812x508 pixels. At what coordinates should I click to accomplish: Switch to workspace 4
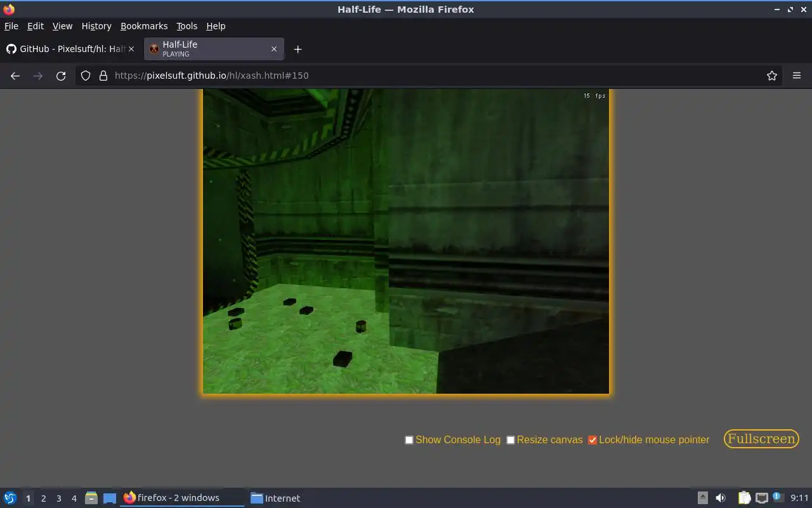click(x=74, y=498)
